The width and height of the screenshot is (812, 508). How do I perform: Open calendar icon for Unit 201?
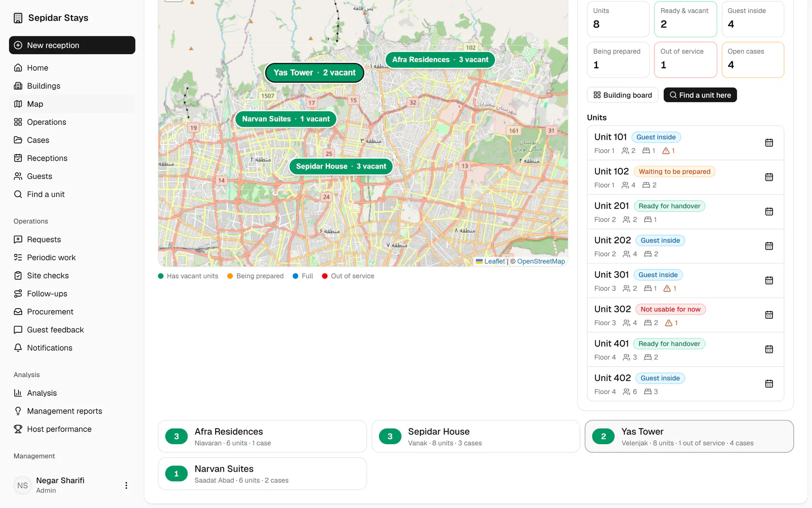click(769, 211)
